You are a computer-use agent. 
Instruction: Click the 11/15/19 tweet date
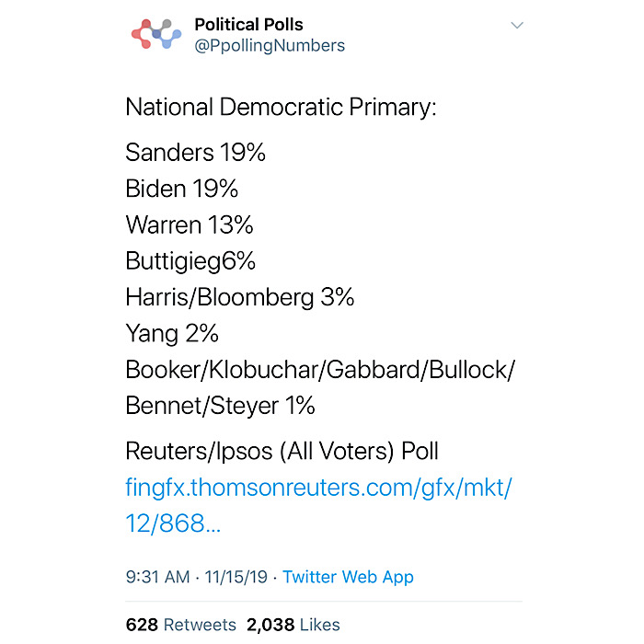[236, 577]
